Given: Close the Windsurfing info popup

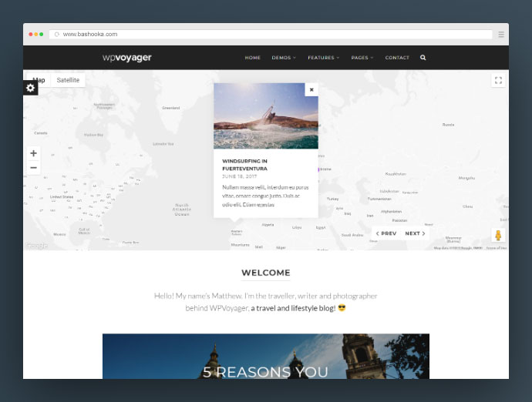Looking at the screenshot, I should (311, 90).
